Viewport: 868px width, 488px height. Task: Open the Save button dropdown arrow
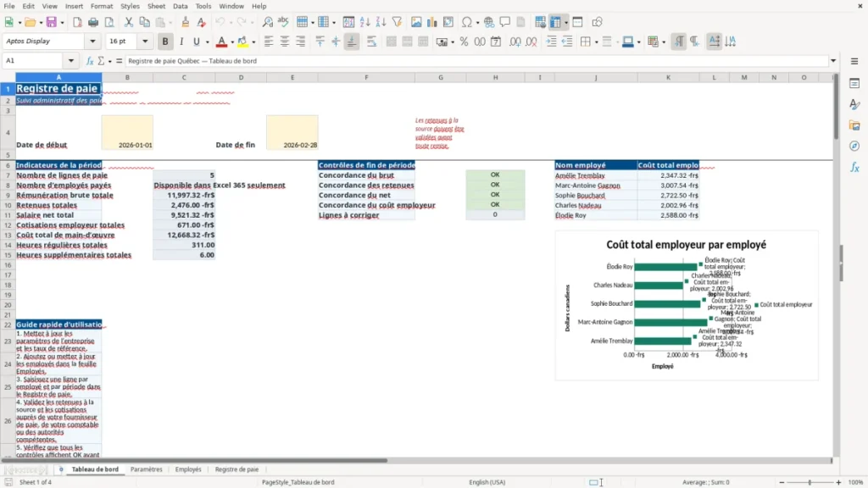coord(62,23)
